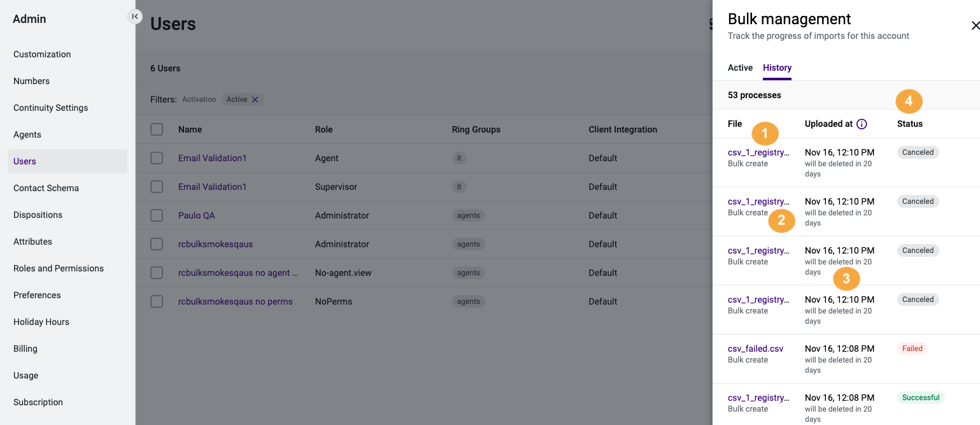The image size is (980, 425).
Task: Check the checkbox on the Paulo QA row
Action: pyautogui.click(x=157, y=215)
